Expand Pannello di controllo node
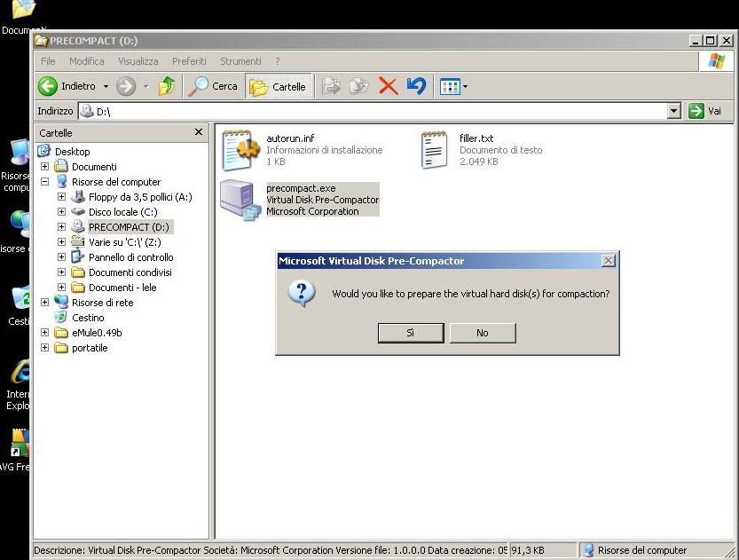Screen dimensions: 739x560 [x=61, y=256]
